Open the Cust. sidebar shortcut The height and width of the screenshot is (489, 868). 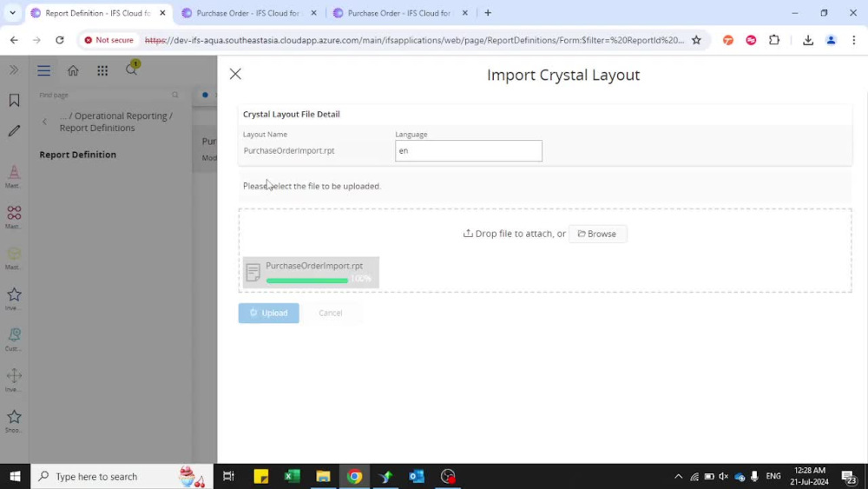(x=14, y=340)
